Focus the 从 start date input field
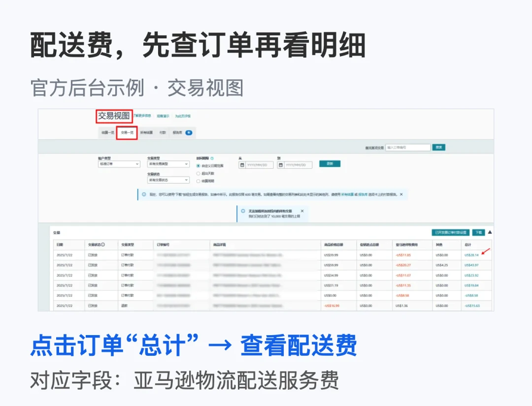Viewport: 532px width, 406px height. (x=259, y=165)
